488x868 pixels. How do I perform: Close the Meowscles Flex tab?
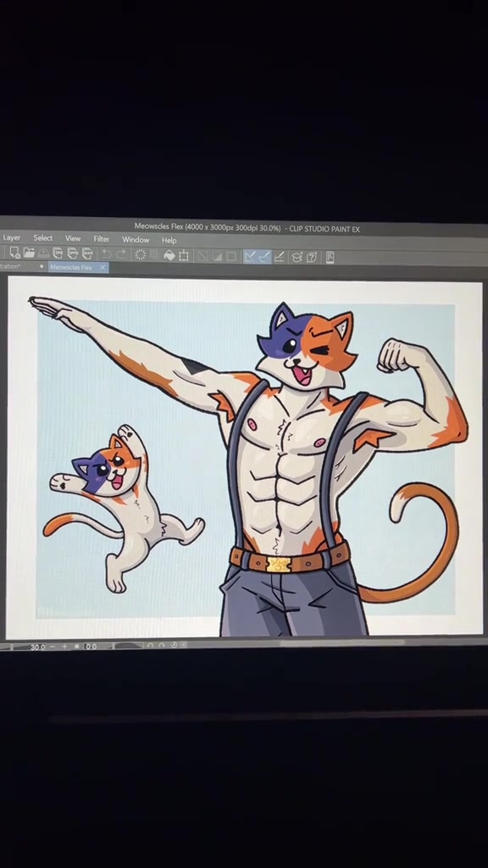[103, 267]
